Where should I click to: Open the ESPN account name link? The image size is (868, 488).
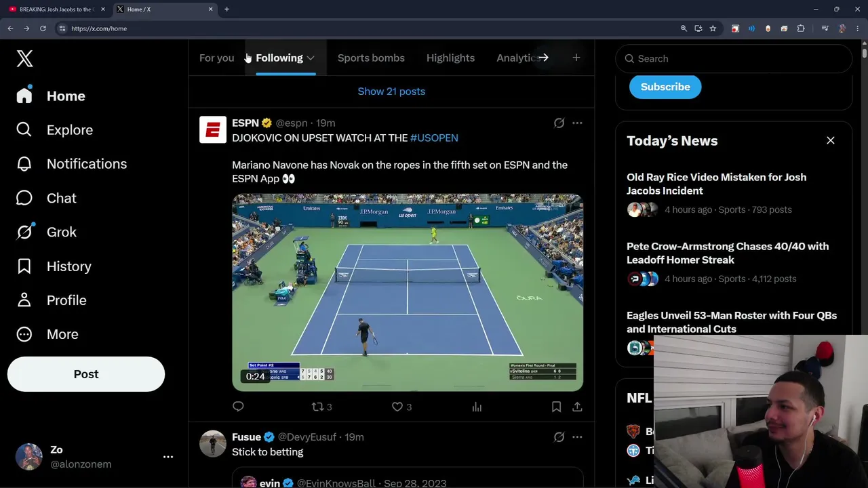tap(245, 123)
